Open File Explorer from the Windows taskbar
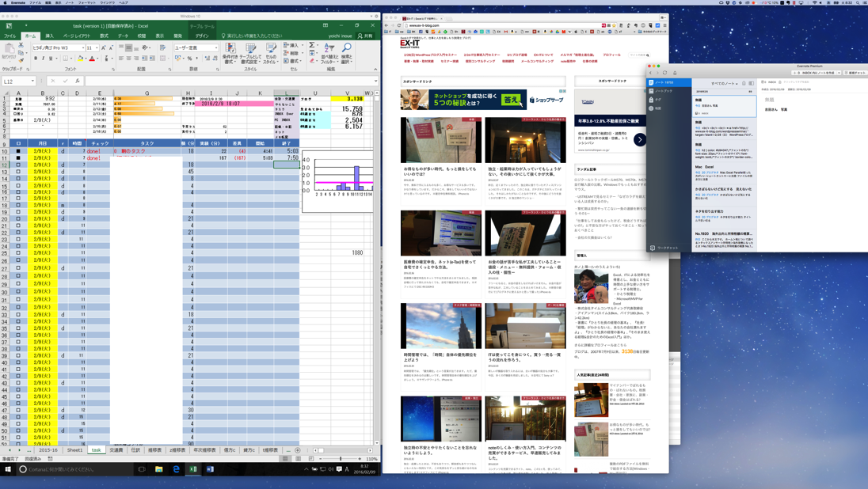 pyautogui.click(x=159, y=469)
